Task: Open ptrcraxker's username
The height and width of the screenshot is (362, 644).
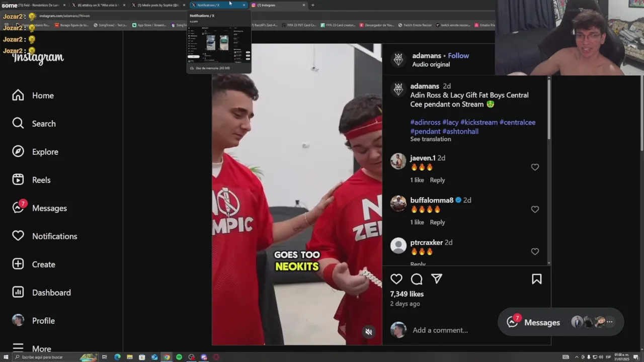Action: pos(426,242)
